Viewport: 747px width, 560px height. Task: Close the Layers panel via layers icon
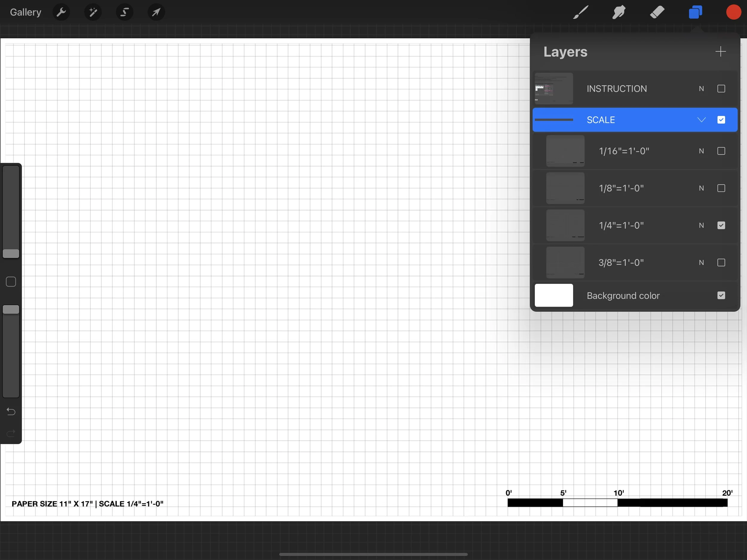(695, 13)
